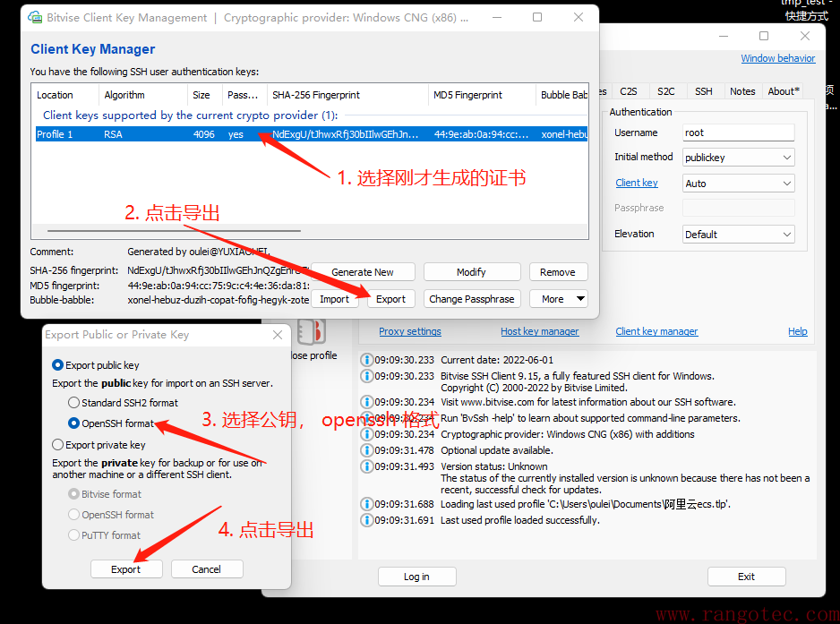Open the Client key link label
Viewport: 840px width, 624px height.
pyautogui.click(x=637, y=183)
